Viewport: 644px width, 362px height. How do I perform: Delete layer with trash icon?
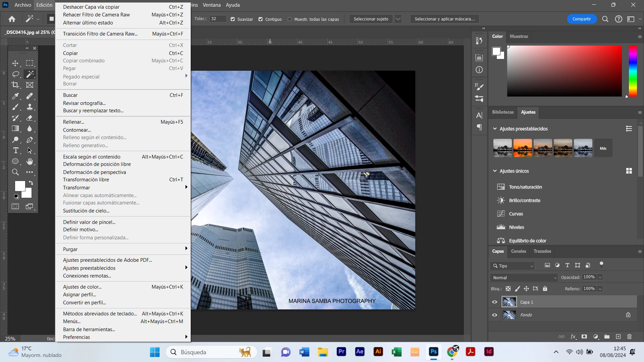click(x=629, y=337)
